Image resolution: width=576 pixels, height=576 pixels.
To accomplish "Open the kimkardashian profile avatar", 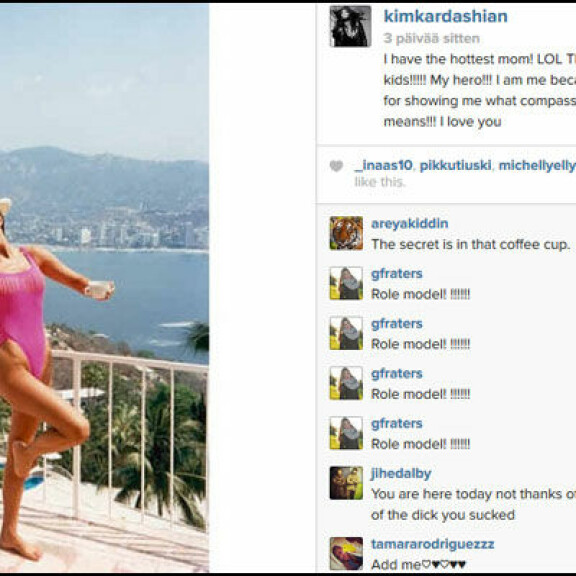I will click(x=350, y=26).
